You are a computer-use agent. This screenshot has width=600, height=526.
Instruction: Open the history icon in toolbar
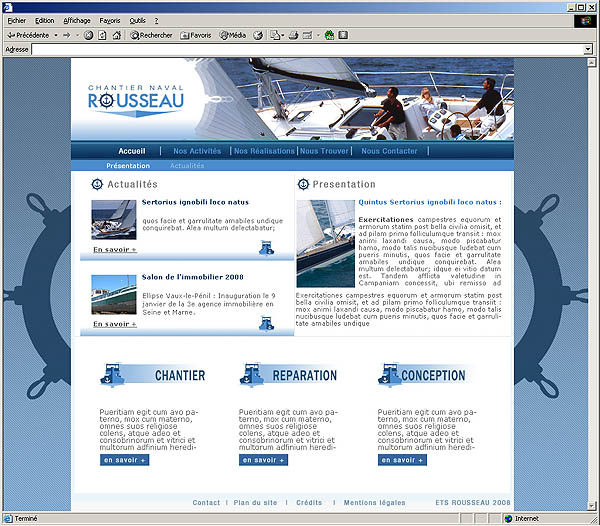click(258, 35)
